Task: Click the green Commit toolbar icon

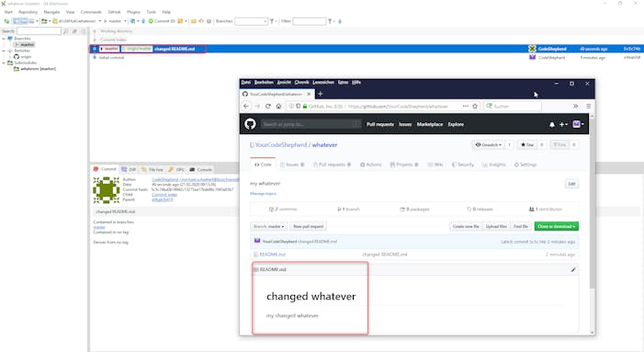Action: point(151,21)
